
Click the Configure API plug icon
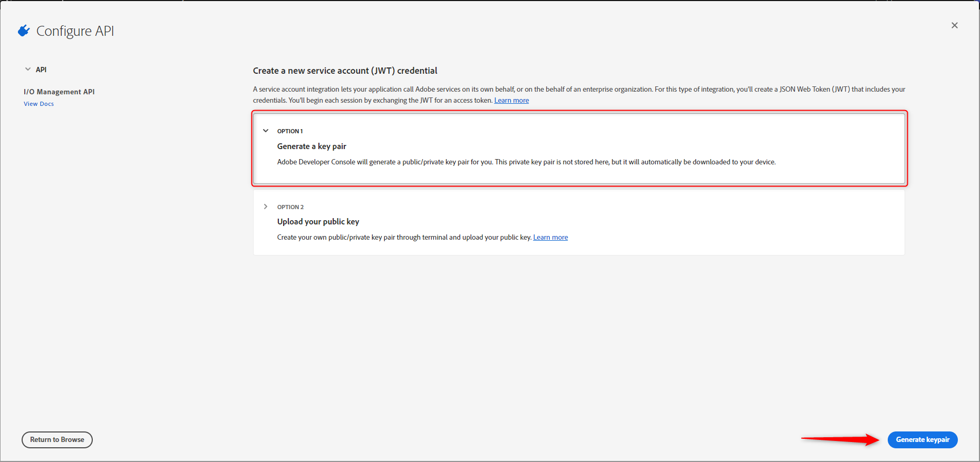tap(24, 31)
